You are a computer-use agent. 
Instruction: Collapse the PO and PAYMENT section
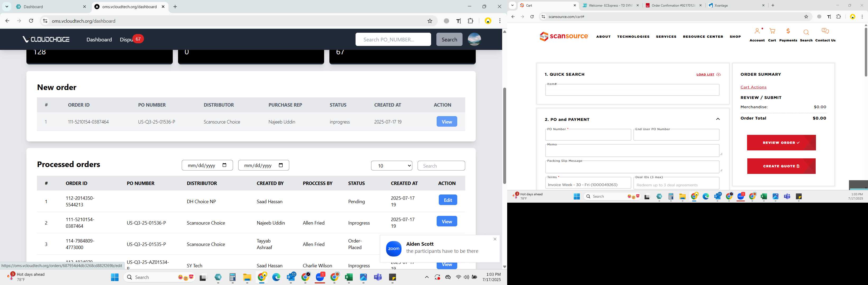(x=718, y=119)
